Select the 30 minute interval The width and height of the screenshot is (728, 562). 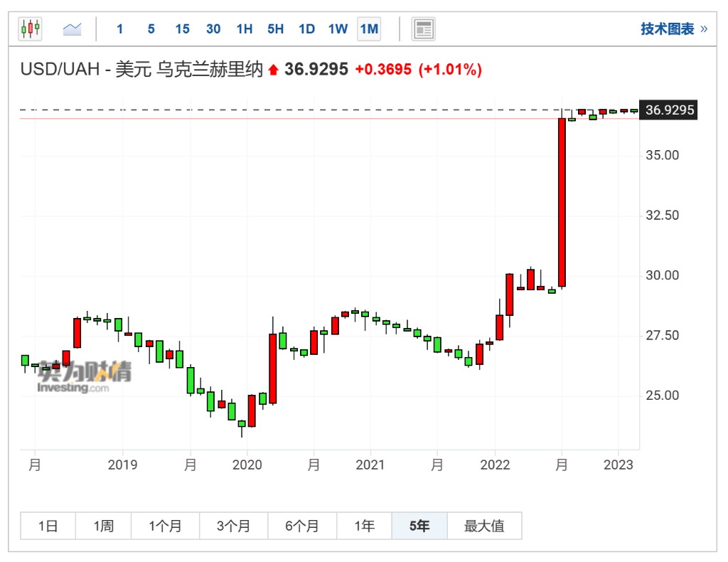213,28
